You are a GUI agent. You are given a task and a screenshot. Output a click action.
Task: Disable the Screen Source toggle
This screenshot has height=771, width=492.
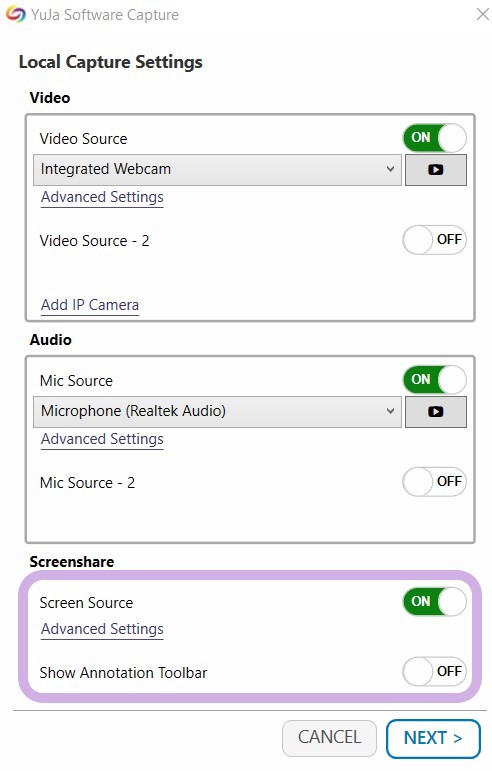click(x=434, y=602)
